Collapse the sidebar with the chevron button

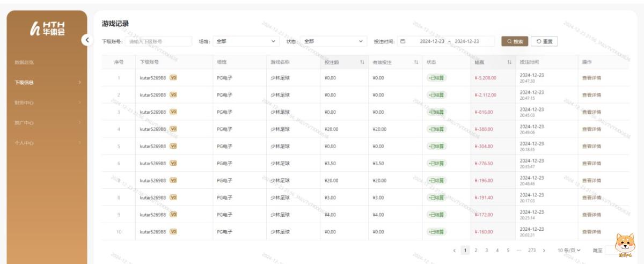click(x=86, y=39)
